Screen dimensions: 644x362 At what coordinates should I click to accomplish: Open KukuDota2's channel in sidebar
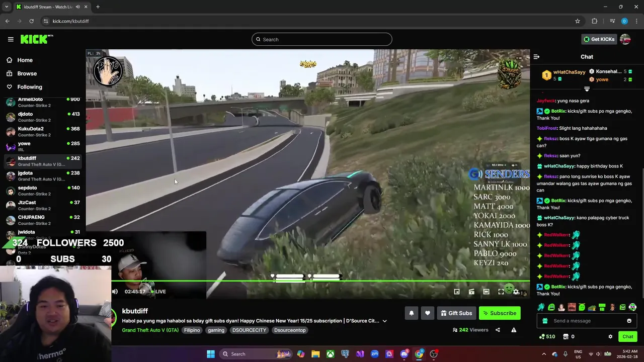click(43, 131)
